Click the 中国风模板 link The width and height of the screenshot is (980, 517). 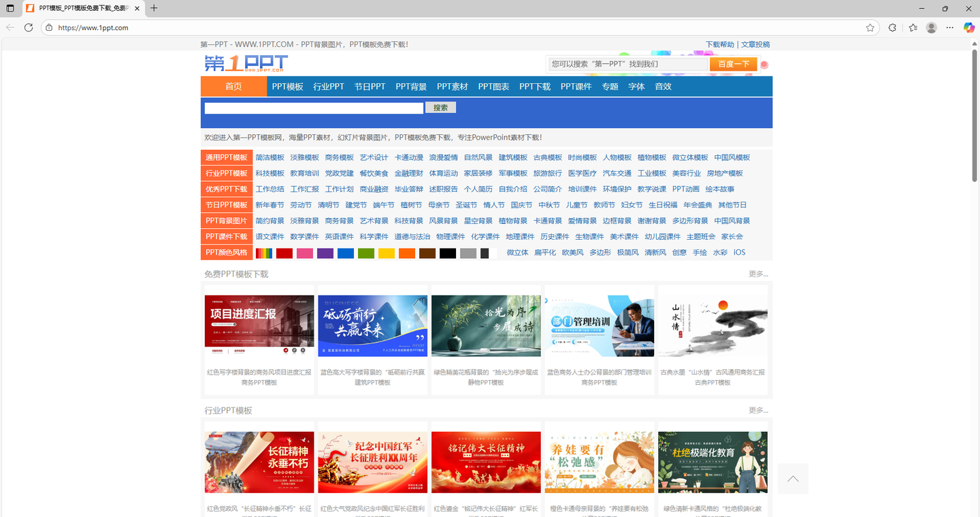(x=732, y=157)
